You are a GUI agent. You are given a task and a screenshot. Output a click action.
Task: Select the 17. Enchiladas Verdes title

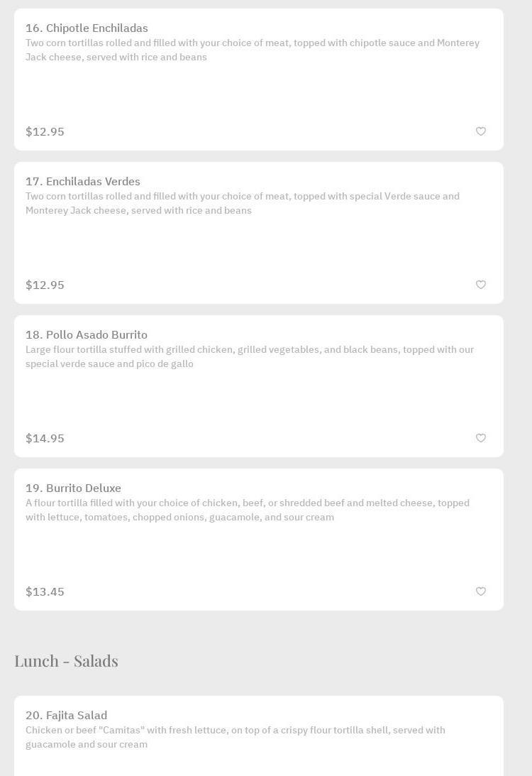point(83,182)
